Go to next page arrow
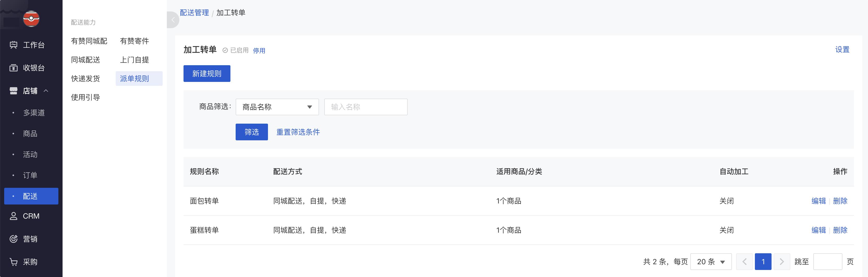The image size is (868, 277). point(781,262)
